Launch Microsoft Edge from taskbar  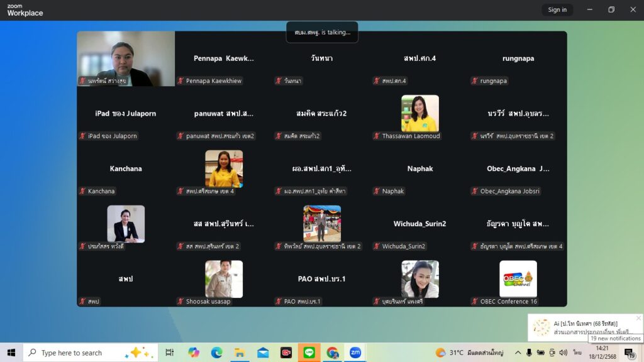(x=216, y=353)
